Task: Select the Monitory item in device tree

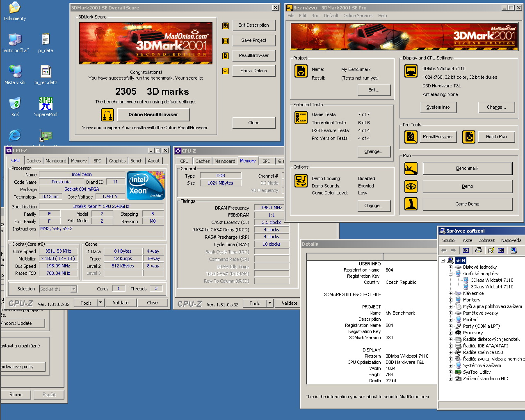Action: (x=472, y=300)
